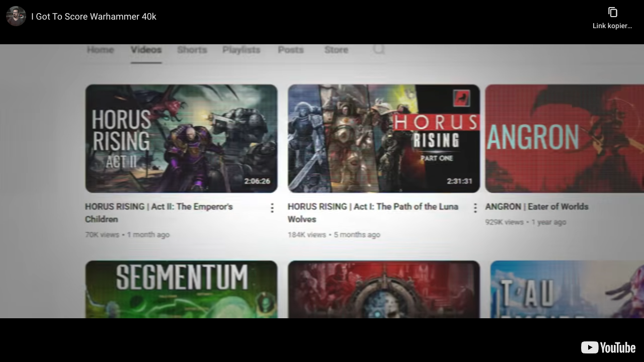This screenshot has height=362, width=644.
Task: Open the three-dot menu for the Act II video
Action: [272, 208]
